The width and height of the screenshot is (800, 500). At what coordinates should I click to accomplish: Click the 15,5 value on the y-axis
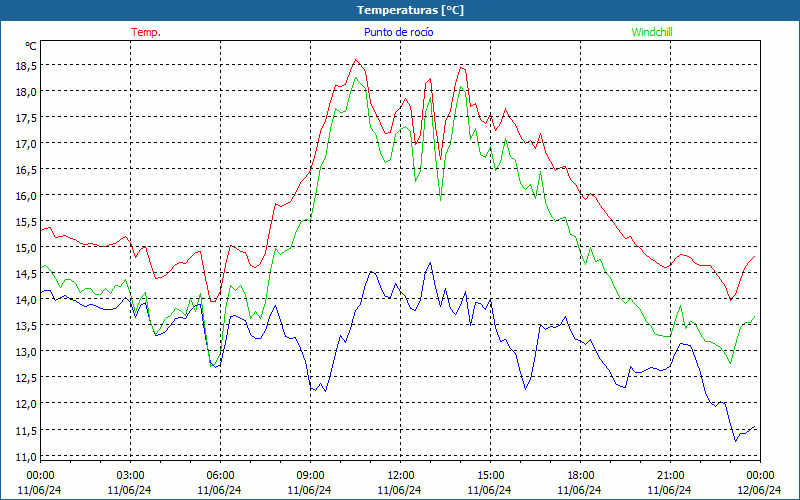26,222
